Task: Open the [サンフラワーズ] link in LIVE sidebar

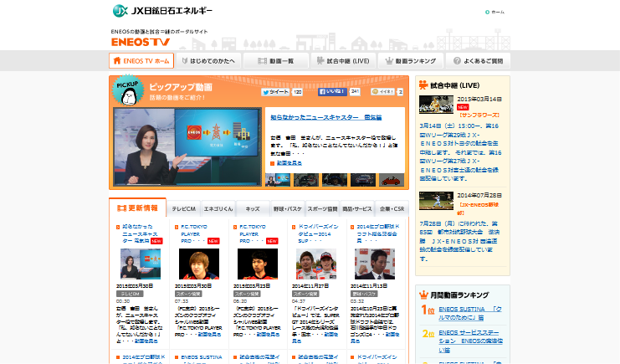Action: pyautogui.click(x=479, y=115)
